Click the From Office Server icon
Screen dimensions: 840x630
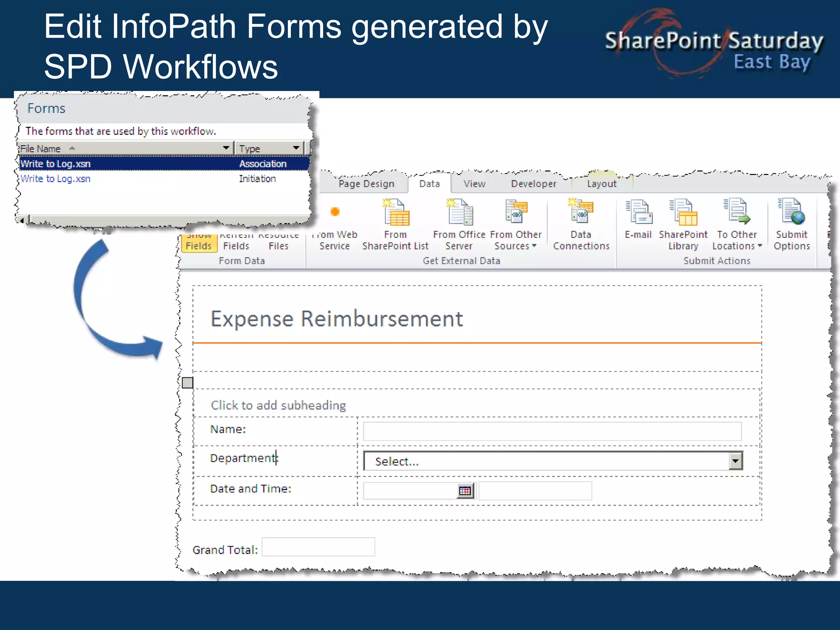[x=459, y=212]
